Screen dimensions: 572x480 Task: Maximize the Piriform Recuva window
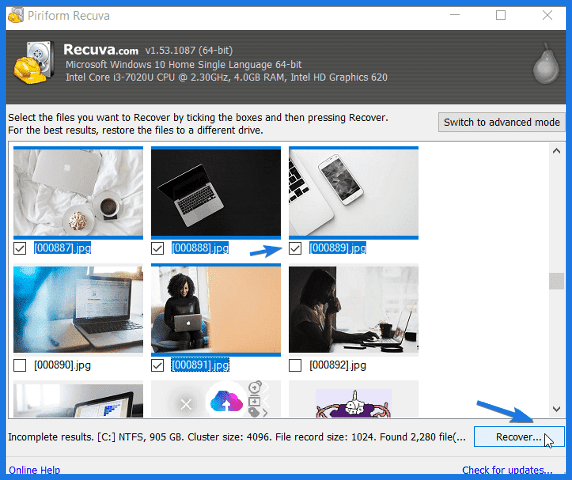click(x=501, y=15)
